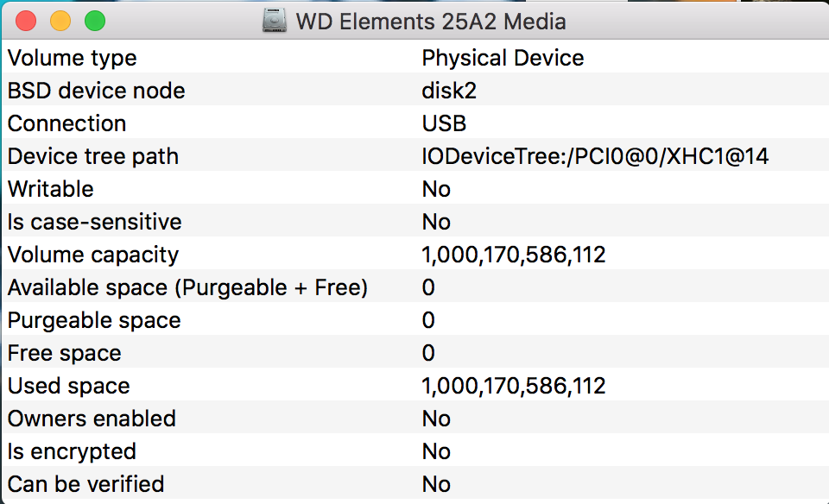Select the Volume type row label
The width and height of the screenshot is (829, 504).
tap(73, 58)
